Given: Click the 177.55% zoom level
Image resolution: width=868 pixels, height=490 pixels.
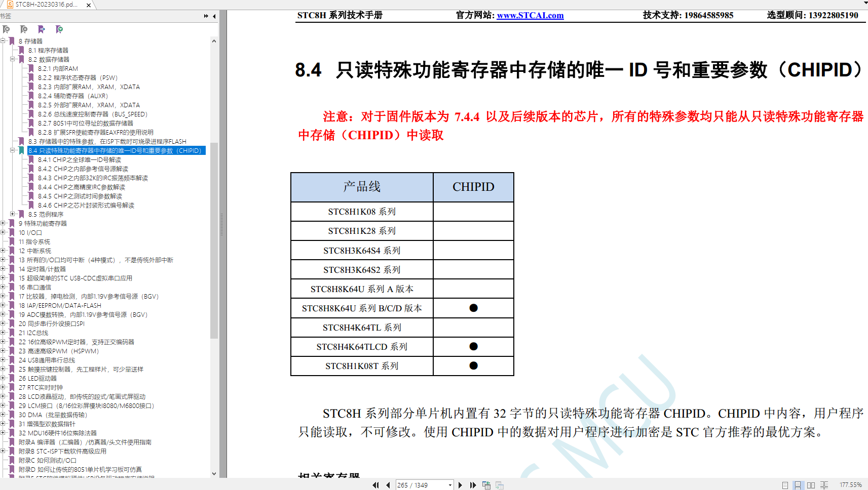Looking at the screenshot, I should pyautogui.click(x=850, y=485).
